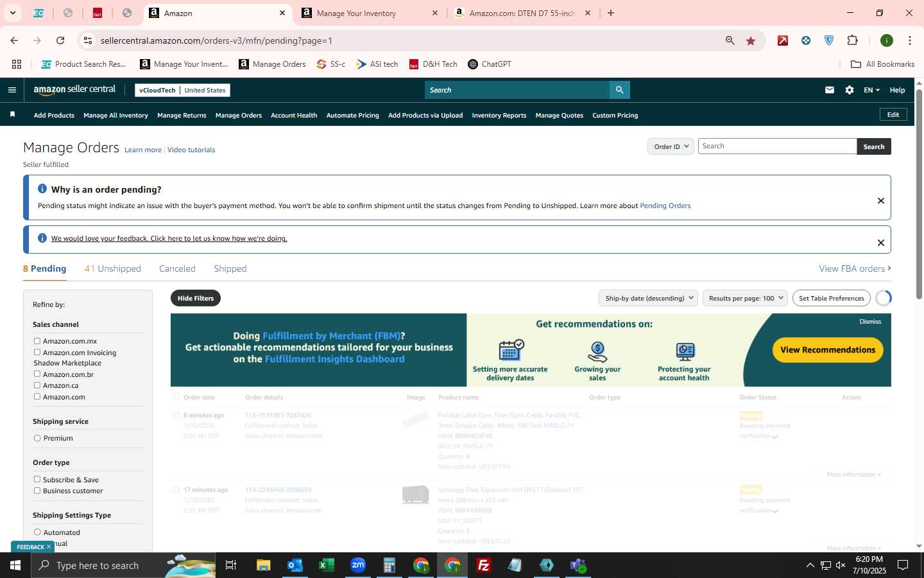The height and width of the screenshot is (578, 924).
Task: Open Seller Central hamburger menu
Action: coord(12,90)
